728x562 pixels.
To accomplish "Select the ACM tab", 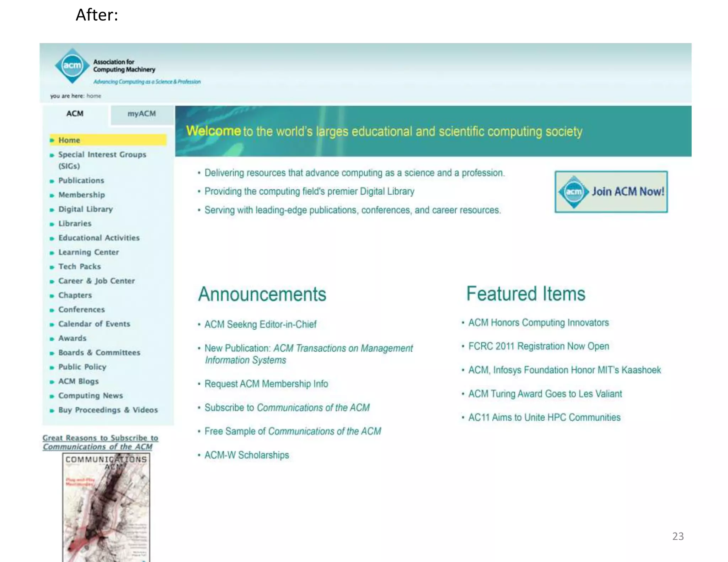I will coord(75,114).
